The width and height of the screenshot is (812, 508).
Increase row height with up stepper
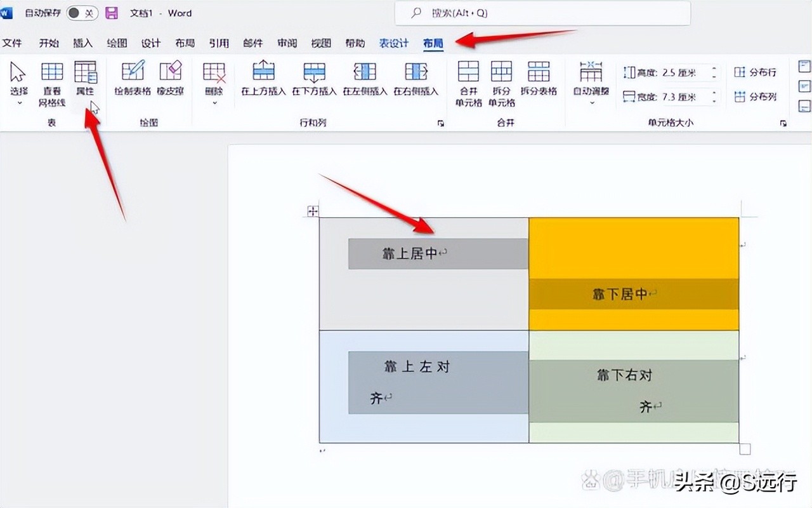(714, 69)
